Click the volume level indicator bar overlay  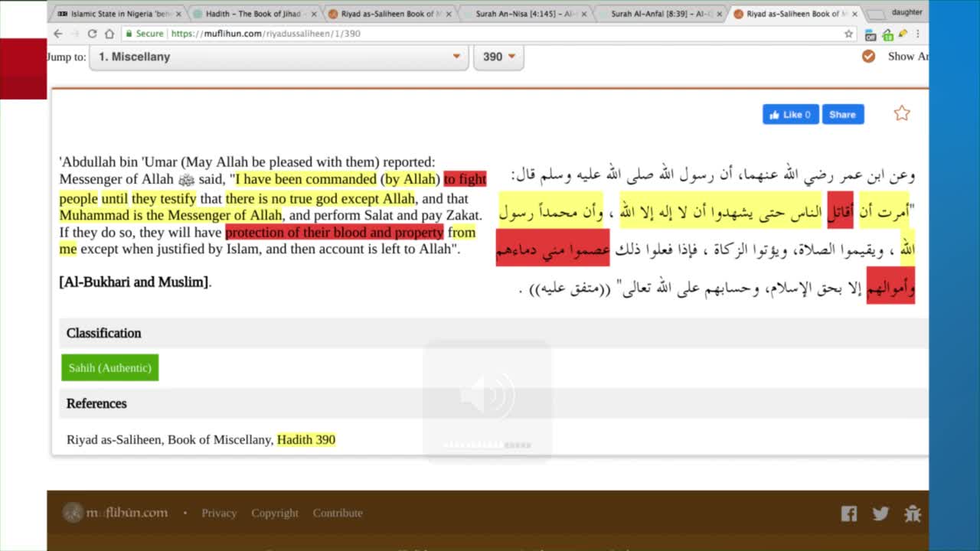[487, 445]
